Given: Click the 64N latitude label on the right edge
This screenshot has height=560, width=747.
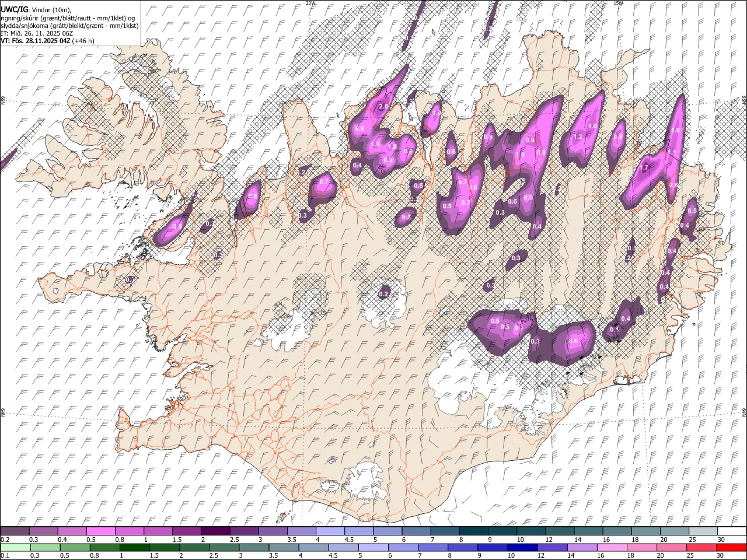Looking at the screenshot, I should tap(744, 412).
